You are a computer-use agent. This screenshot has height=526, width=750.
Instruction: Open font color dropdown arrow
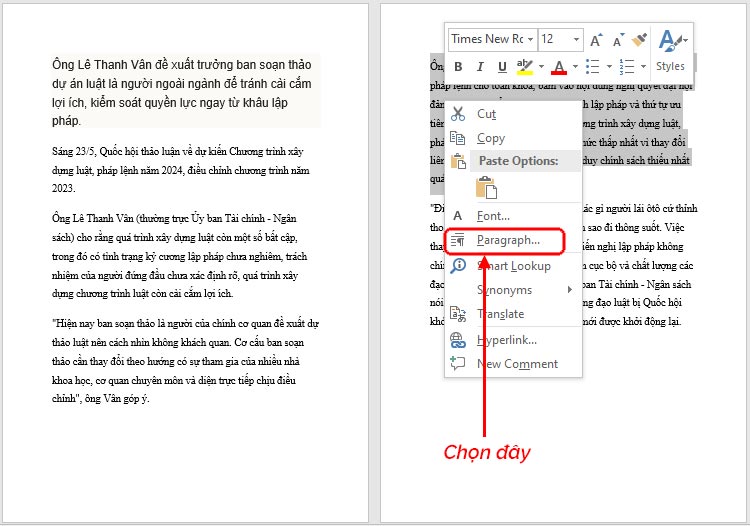pos(575,66)
